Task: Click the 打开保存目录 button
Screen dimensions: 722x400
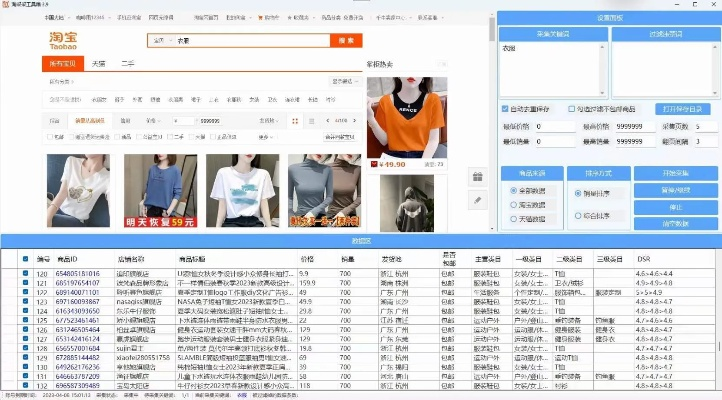Action: tap(682, 109)
